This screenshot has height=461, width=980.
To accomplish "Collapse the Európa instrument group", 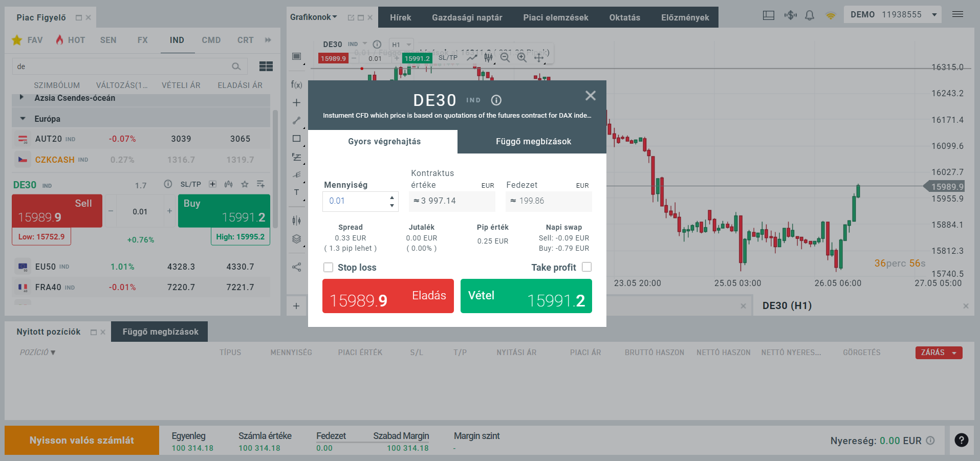I will [21, 118].
